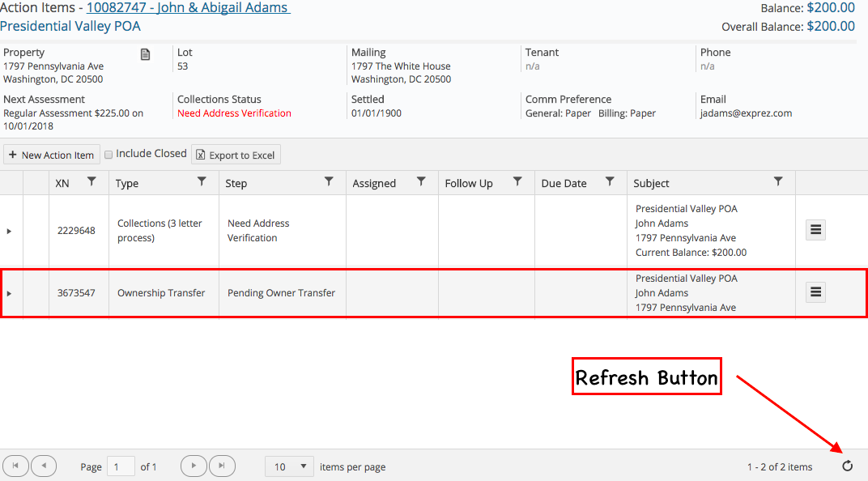
Task: Open the filter for the Type column
Action: [x=202, y=182]
